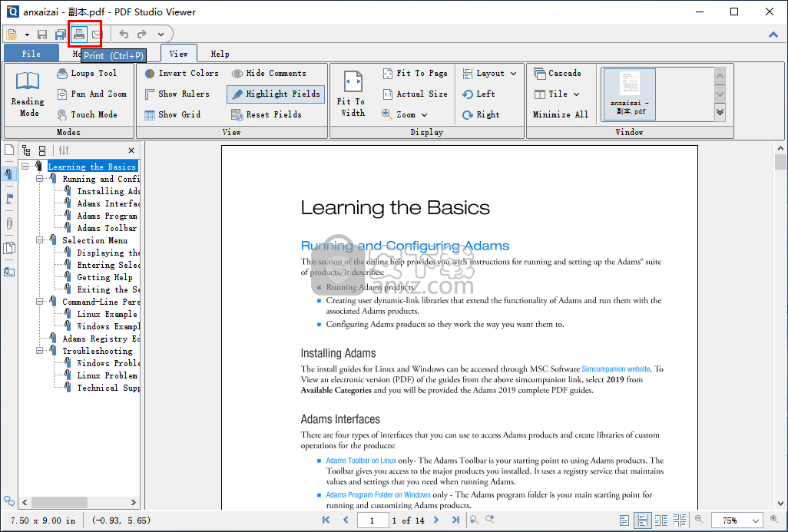Select the Loupe Tool
This screenshot has height=532, width=788.
pyautogui.click(x=87, y=74)
